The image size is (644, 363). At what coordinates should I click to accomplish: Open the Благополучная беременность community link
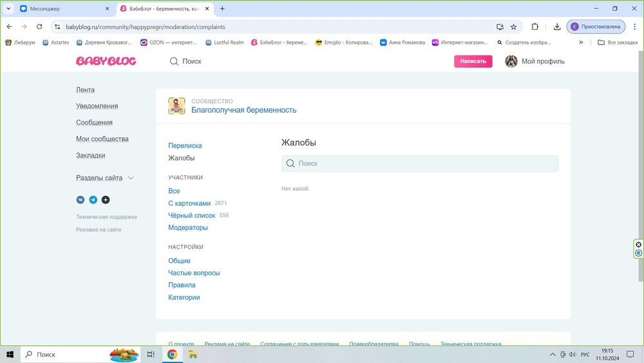click(x=244, y=110)
